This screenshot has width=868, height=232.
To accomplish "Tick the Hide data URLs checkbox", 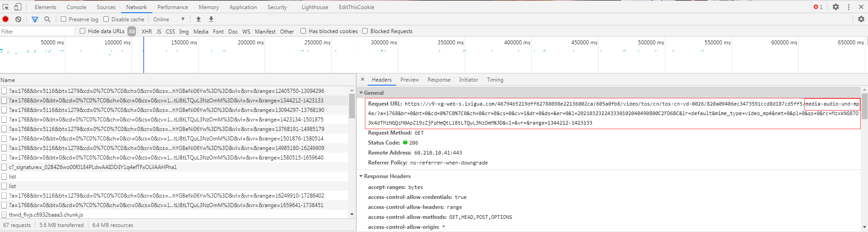I will pos(82,31).
